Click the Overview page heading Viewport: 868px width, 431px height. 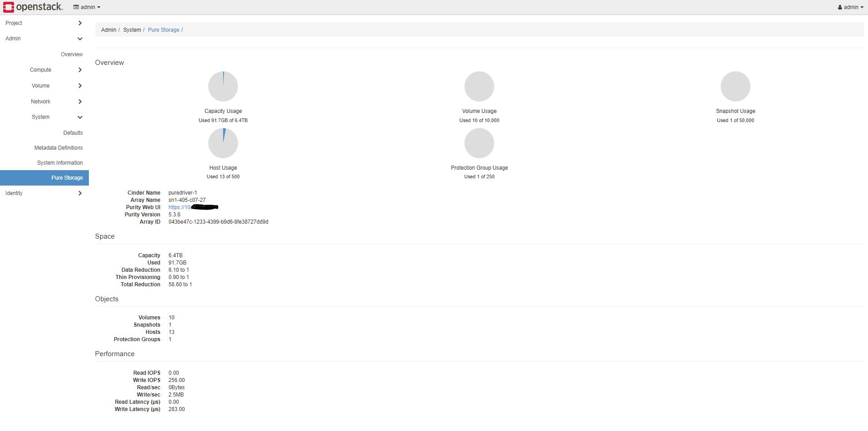109,63
